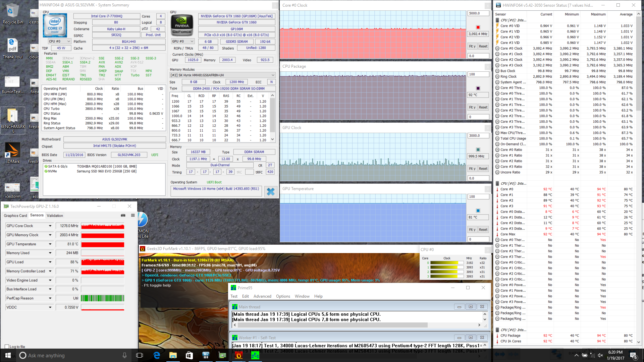
Task: Open the icestorm desktop file
Action: [12, 190]
